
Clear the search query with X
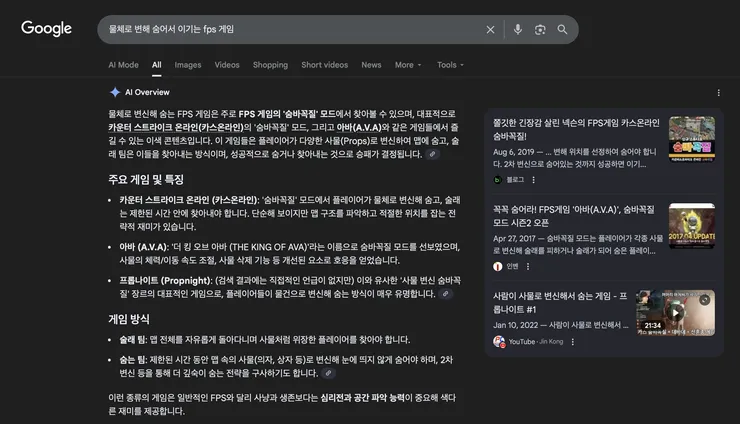pyautogui.click(x=490, y=29)
